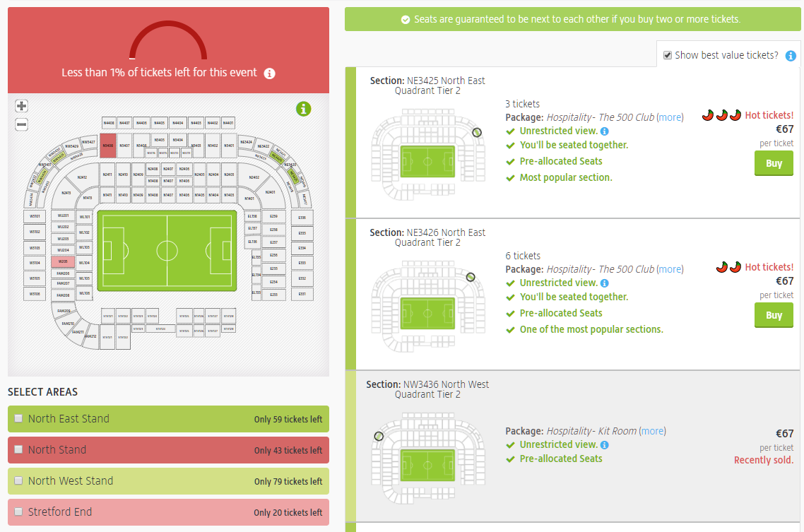
Task: Expand 'more' on the NE3426 package description
Action: [670, 269]
